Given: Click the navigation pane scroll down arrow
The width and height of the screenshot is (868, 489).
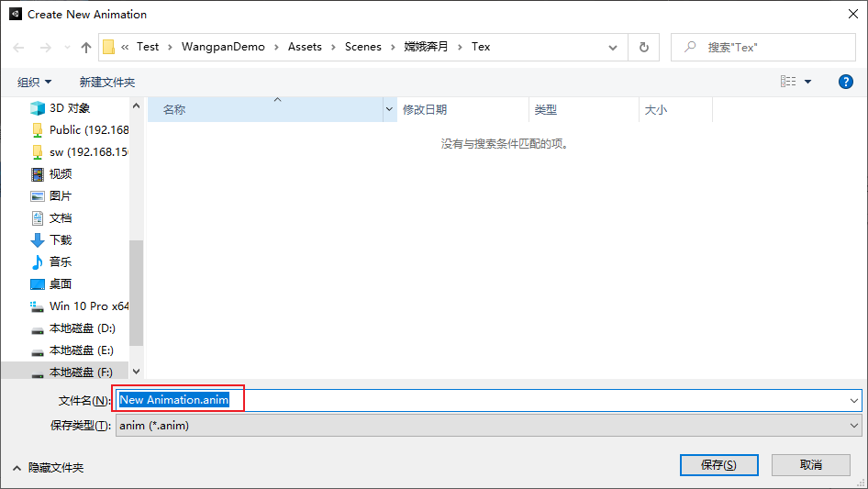Looking at the screenshot, I should (136, 372).
